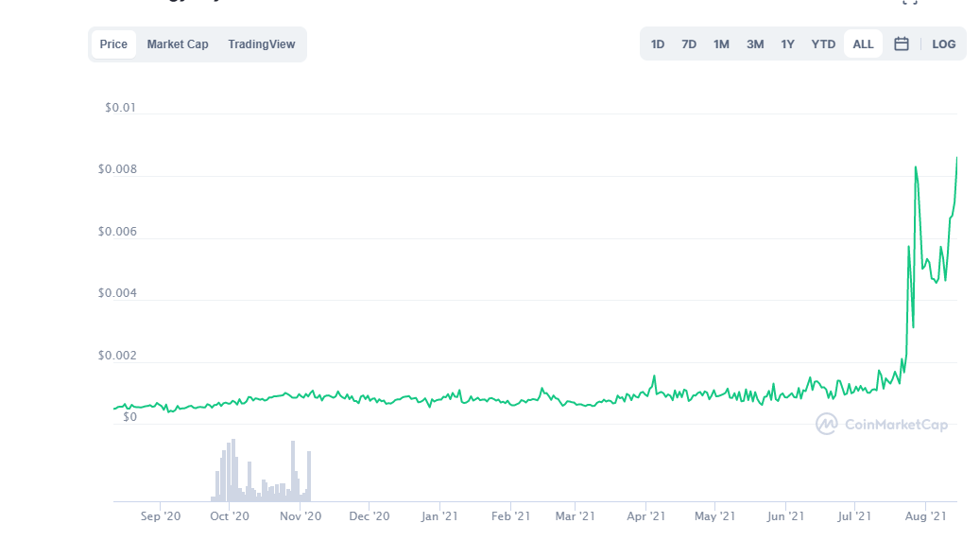Choose the 7D time range
Viewport: 980px width, 541px height.
pos(689,44)
